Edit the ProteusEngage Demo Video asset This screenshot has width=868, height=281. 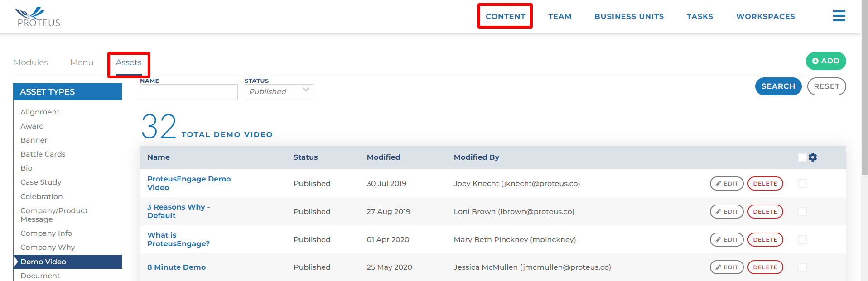tap(727, 183)
